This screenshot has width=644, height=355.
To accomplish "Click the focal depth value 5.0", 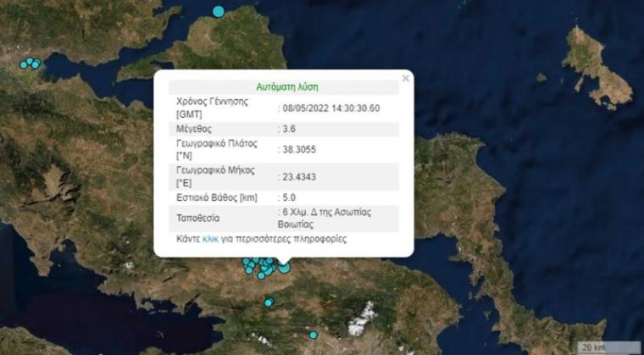I will click(x=291, y=197).
